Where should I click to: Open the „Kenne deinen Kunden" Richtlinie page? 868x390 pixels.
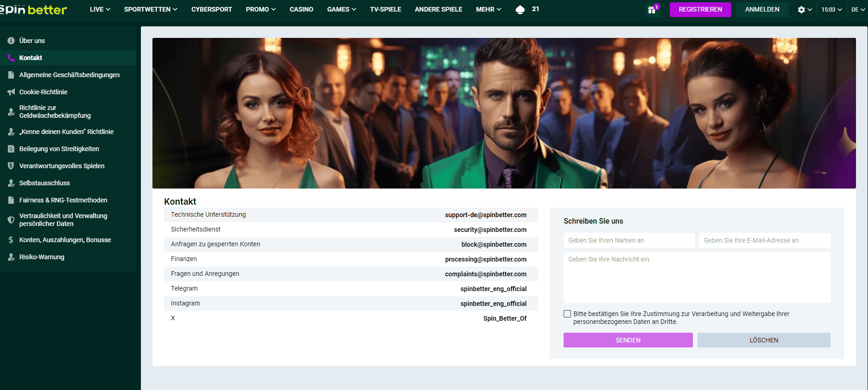[x=67, y=132]
